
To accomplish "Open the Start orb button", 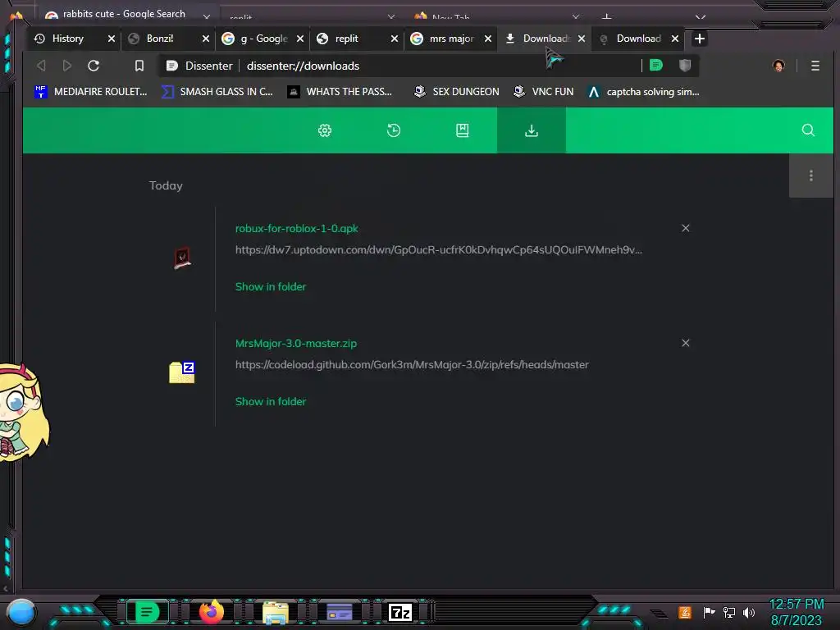I will tap(21, 612).
